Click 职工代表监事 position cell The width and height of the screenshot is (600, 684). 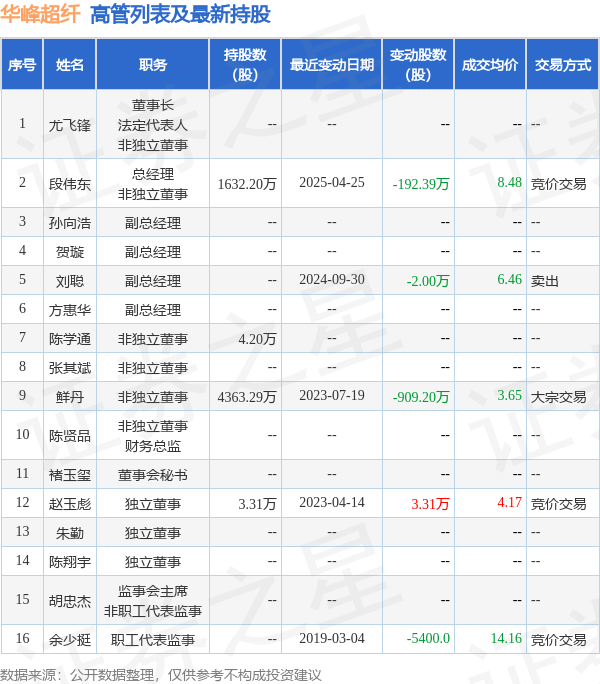[153, 640]
